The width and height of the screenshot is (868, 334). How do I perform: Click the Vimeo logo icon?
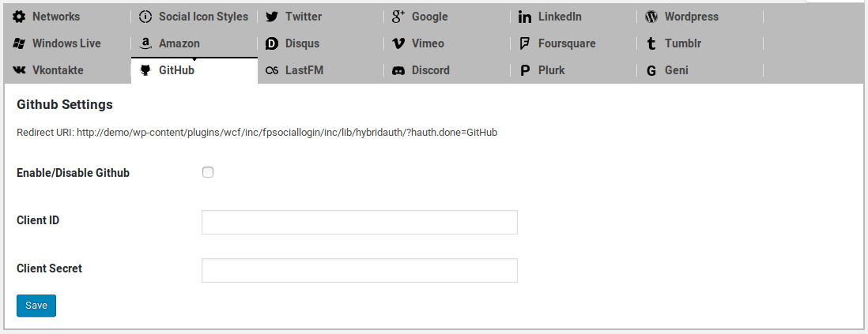pyautogui.click(x=398, y=43)
